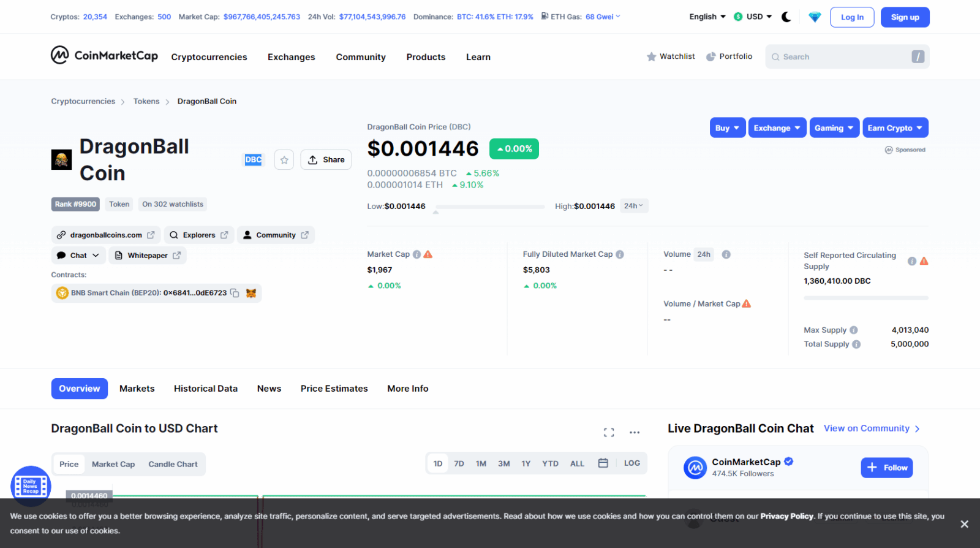Click Volume info icon
Viewport: 980px width, 548px height.
[726, 254]
